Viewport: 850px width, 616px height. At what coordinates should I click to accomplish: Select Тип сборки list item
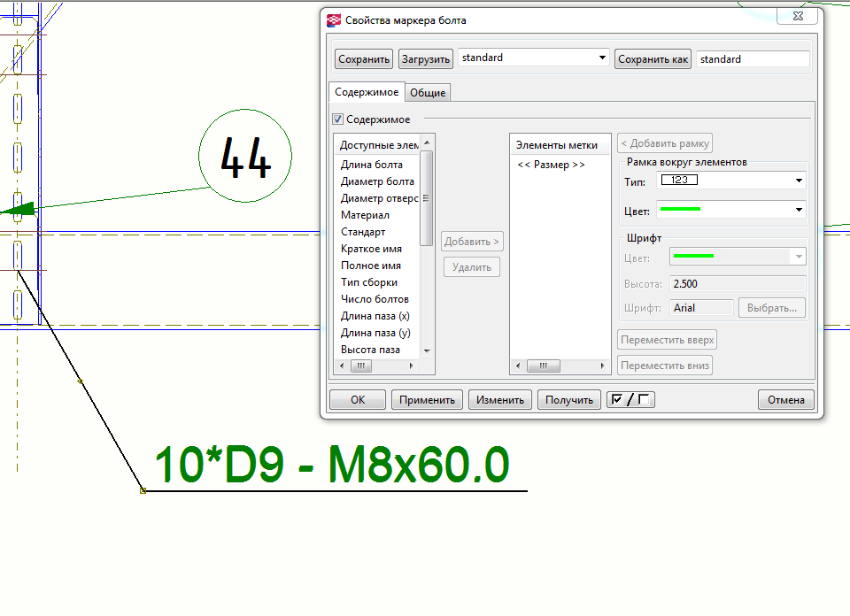pyautogui.click(x=369, y=282)
